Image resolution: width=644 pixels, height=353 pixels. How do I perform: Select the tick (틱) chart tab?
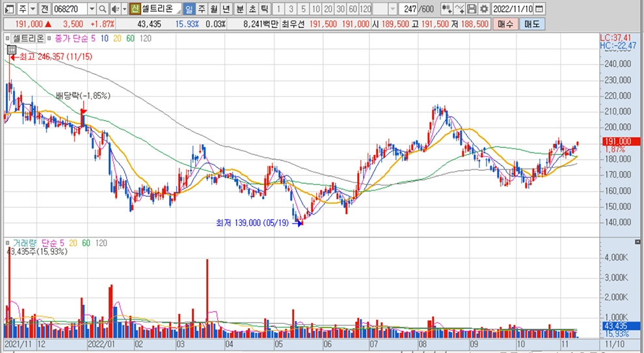[263, 9]
